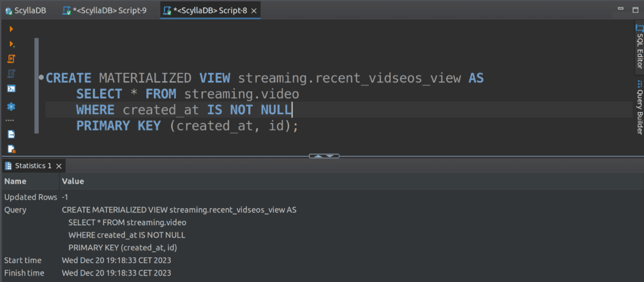Click the explain execution plan icon
The width and height of the screenshot is (644, 282).
[x=11, y=74]
